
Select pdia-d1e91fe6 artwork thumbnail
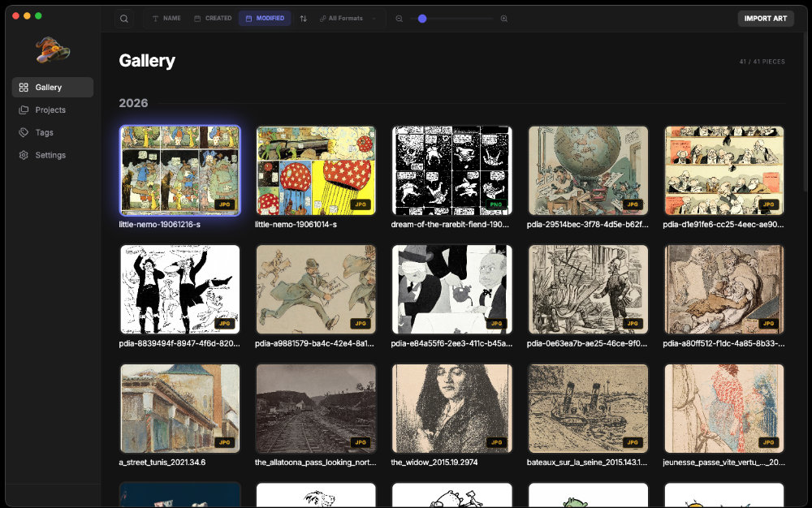tap(724, 170)
